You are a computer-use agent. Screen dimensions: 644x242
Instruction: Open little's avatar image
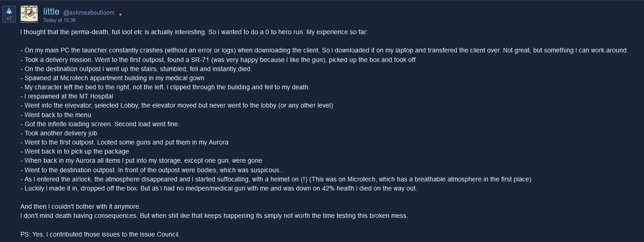click(29, 14)
